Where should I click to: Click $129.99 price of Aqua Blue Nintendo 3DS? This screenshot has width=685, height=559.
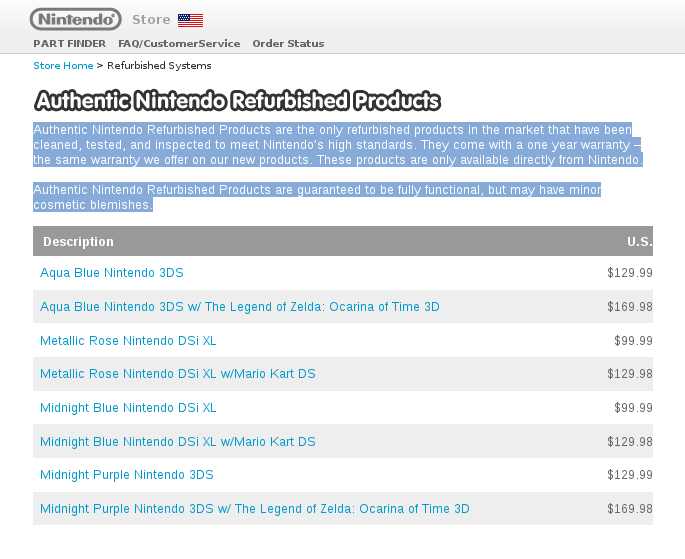coord(630,273)
